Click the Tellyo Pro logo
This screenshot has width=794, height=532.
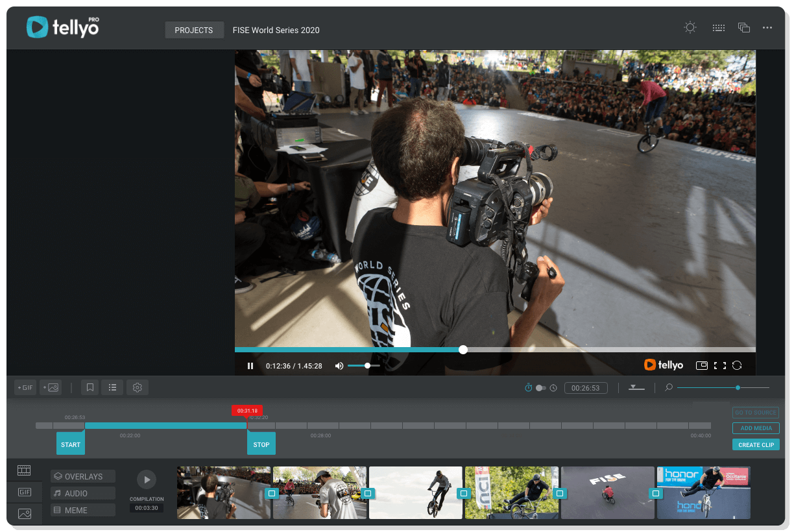[x=63, y=27]
